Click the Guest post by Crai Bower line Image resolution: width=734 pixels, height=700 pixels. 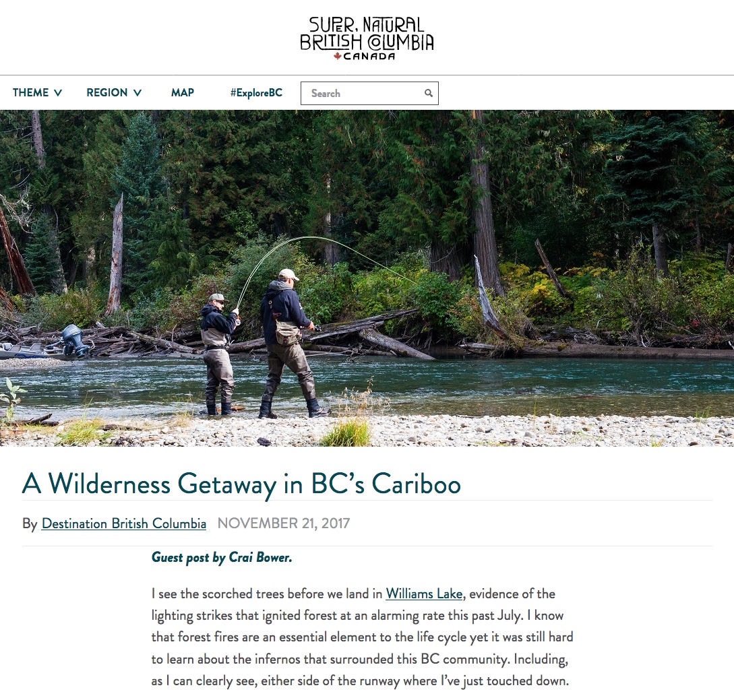(222, 557)
